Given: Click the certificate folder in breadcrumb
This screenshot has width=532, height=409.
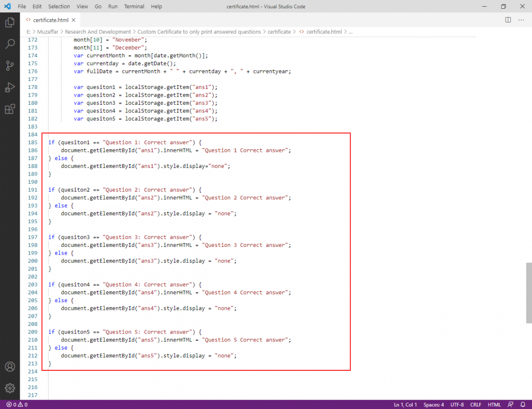Looking at the screenshot, I should tap(279, 32).
